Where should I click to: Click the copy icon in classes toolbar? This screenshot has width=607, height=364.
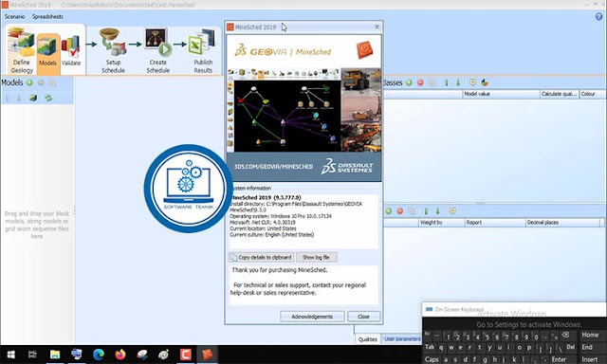click(x=432, y=82)
